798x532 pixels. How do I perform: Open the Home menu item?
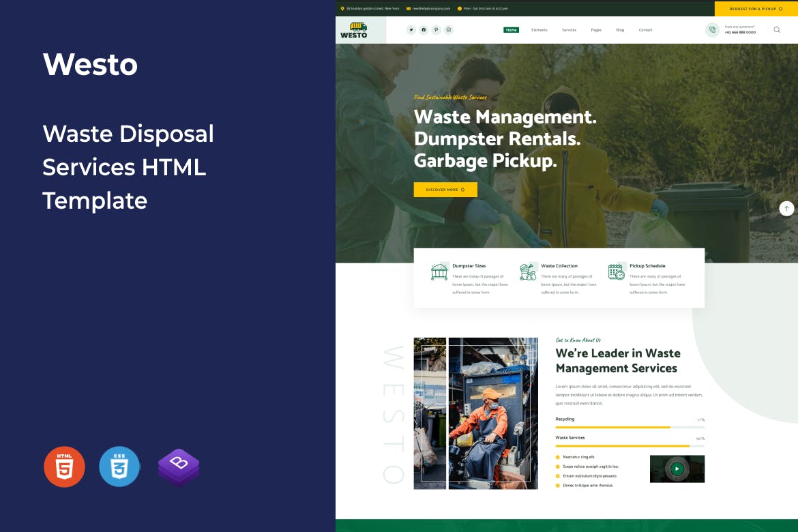click(x=511, y=30)
